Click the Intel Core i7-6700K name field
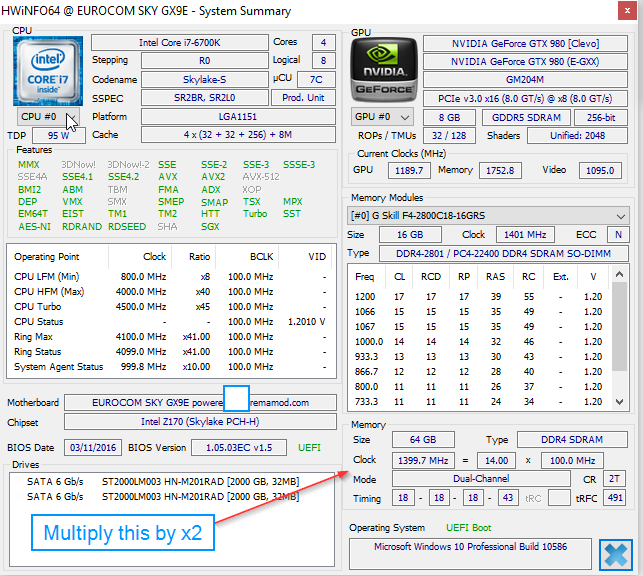Screen dimensions: 643x576 click(x=180, y=43)
